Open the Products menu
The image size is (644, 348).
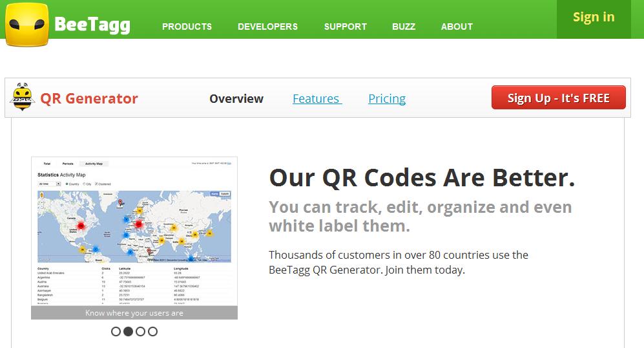(187, 27)
